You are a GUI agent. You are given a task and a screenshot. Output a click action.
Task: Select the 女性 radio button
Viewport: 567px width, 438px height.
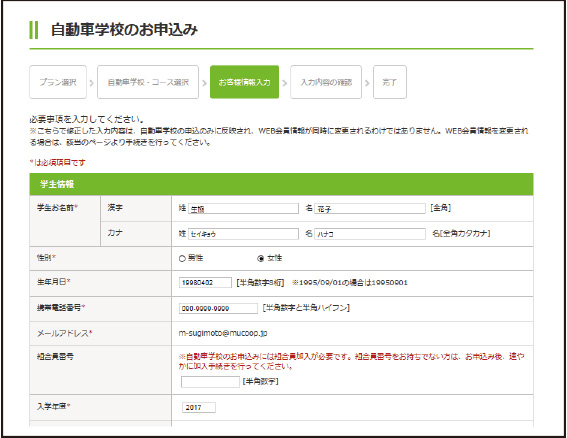coord(260,258)
